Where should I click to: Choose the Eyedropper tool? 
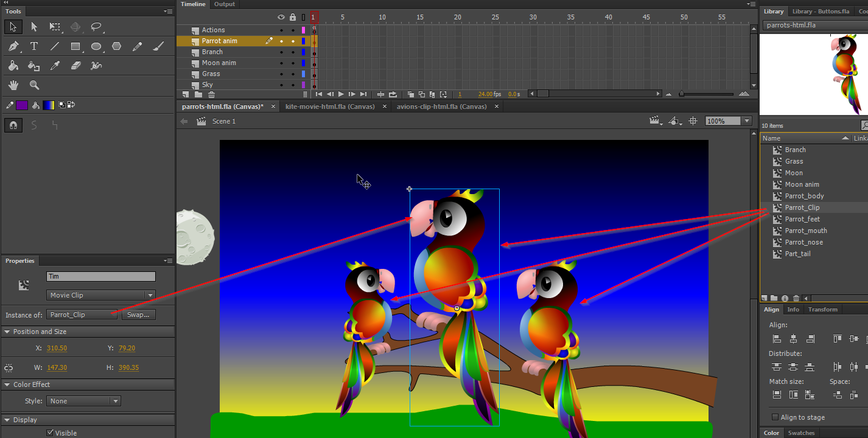point(55,66)
